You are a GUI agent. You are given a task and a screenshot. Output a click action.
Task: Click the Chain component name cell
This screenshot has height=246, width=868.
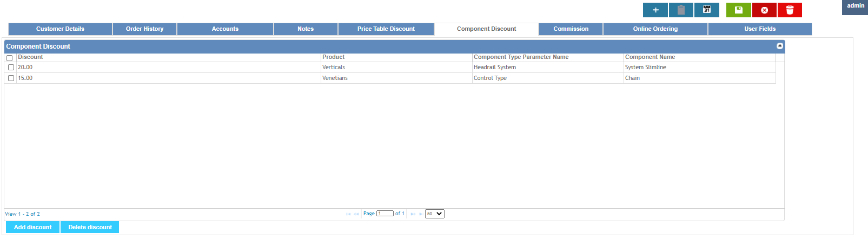(x=699, y=78)
